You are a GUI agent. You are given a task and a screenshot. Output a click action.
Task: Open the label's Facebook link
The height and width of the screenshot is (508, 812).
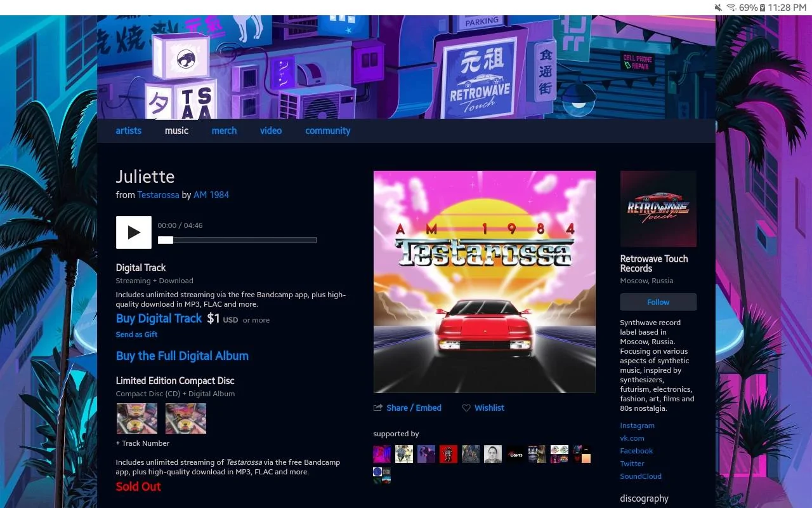pos(636,451)
